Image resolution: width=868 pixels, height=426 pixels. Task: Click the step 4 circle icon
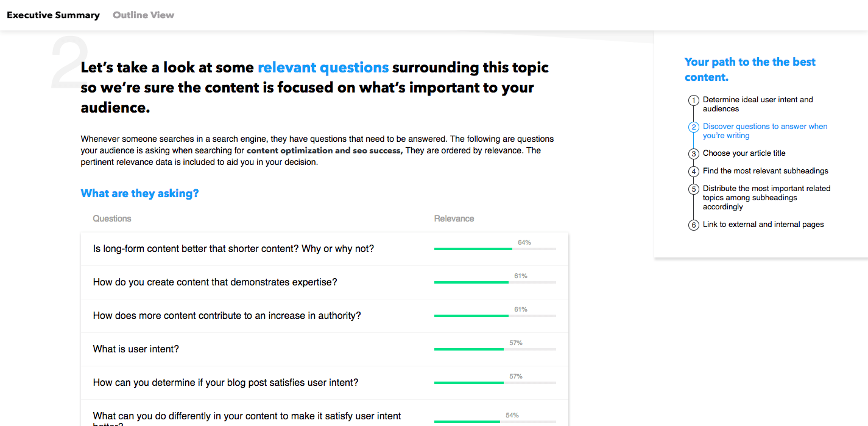(693, 172)
